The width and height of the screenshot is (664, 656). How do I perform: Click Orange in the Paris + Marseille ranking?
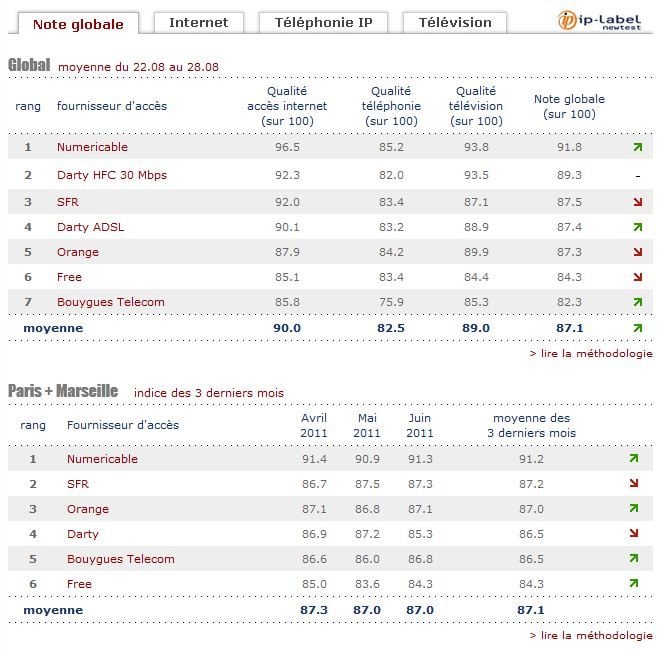88,509
